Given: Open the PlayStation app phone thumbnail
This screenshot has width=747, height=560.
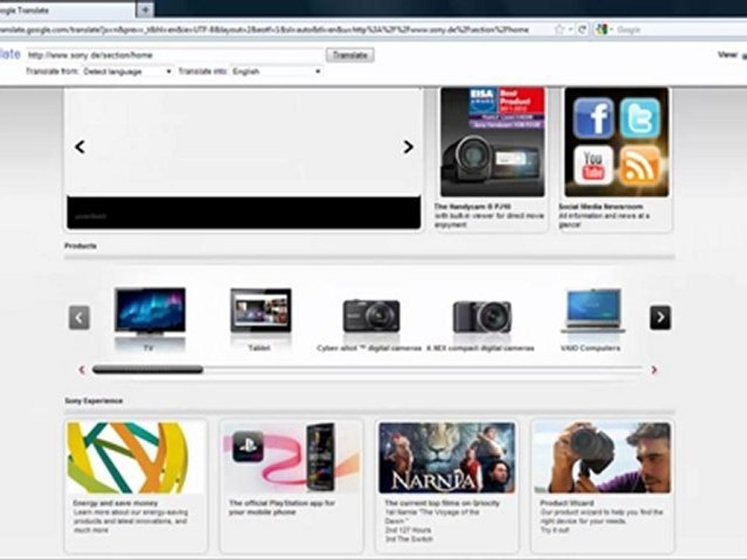Looking at the screenshot, I should (292, 458).
